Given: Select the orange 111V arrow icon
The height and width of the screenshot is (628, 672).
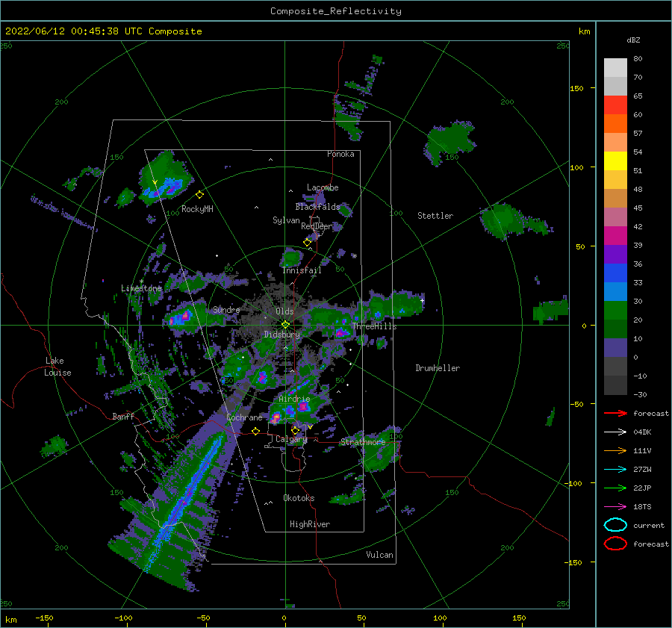Looking at the screenshot, I should click(x=615, y=450).
